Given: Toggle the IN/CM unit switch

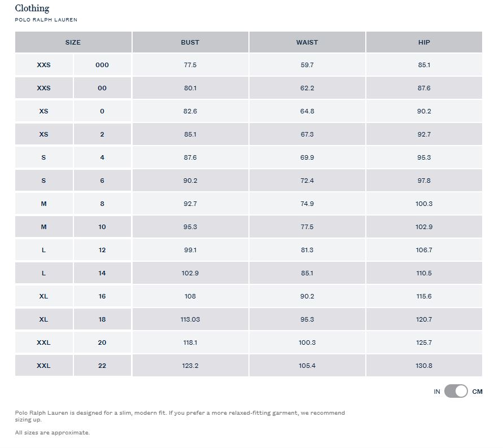Looking at the screenshot, I should [456, 391].
